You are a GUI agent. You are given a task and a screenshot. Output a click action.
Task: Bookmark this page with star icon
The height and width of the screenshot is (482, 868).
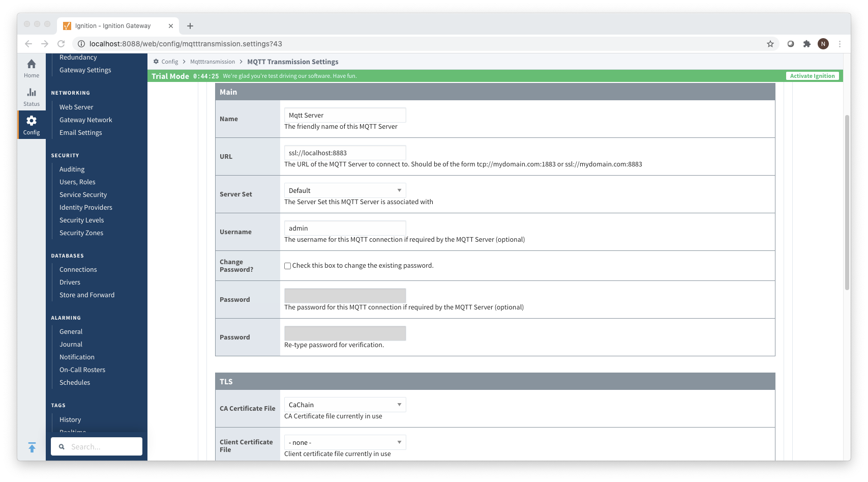[x=770, y=44]
